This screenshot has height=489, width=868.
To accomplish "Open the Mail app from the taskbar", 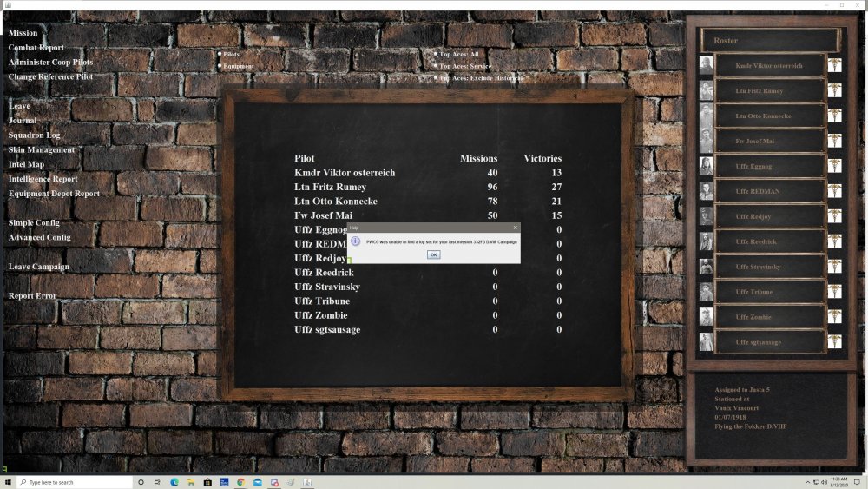I will tap(258, 482).
